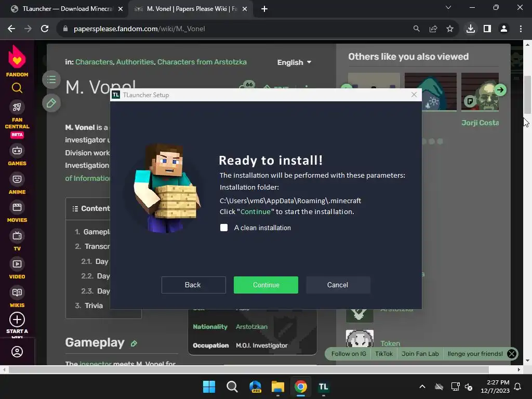Open Windows taskbar search

coord(232,387)
